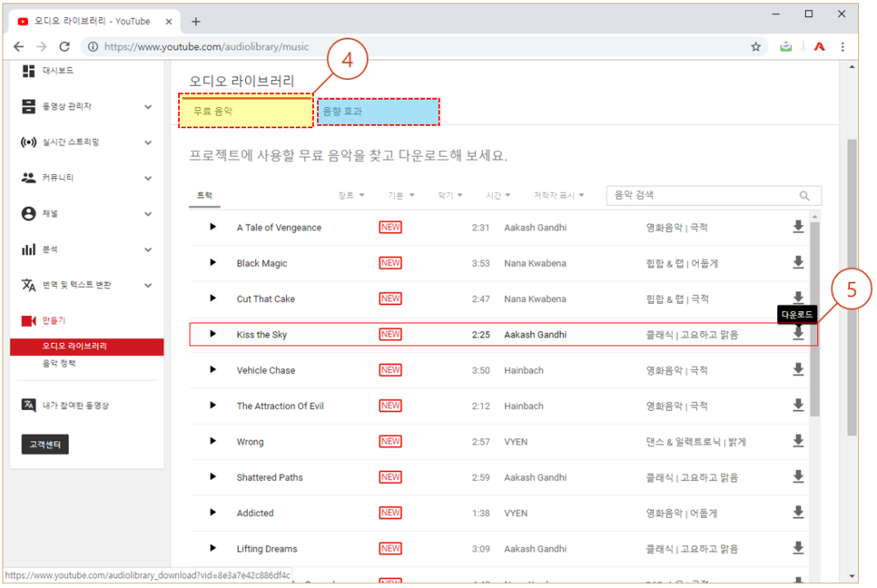Bookmark this page with the star icon
This screenshot has width=877, height=588.
coord(755,47)
